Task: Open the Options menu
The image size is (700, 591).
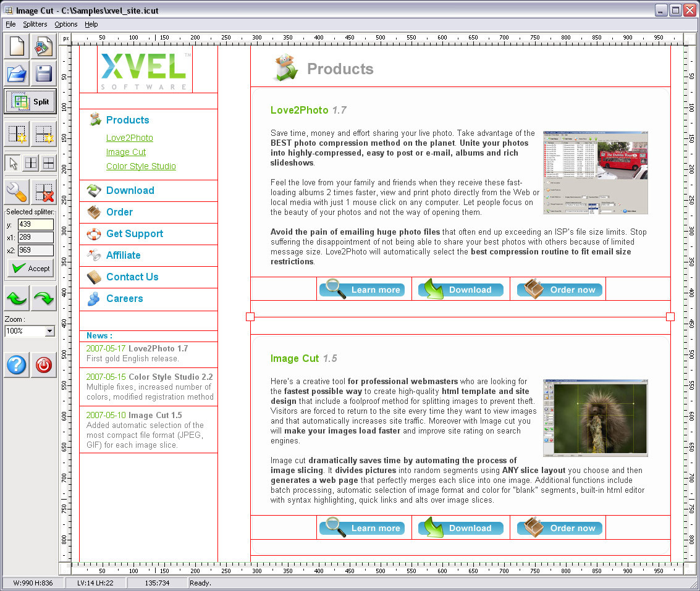Action: 66,24
